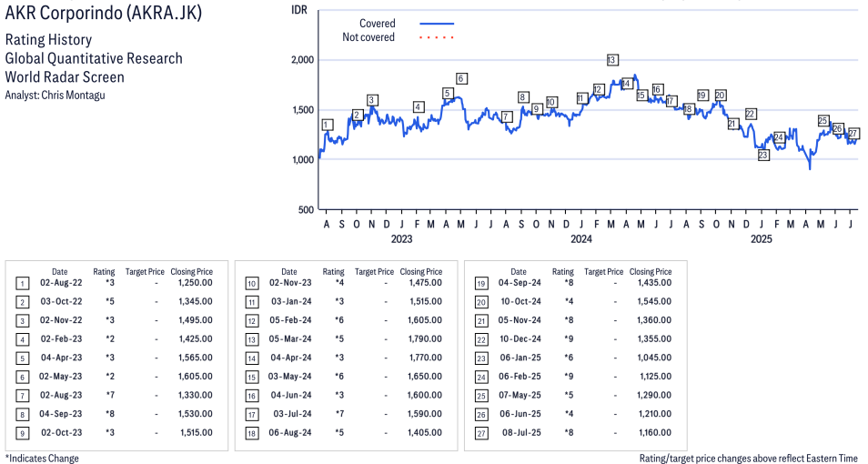
Task: Click chart marker 22 on the graph
Action: tap(750, 114)
